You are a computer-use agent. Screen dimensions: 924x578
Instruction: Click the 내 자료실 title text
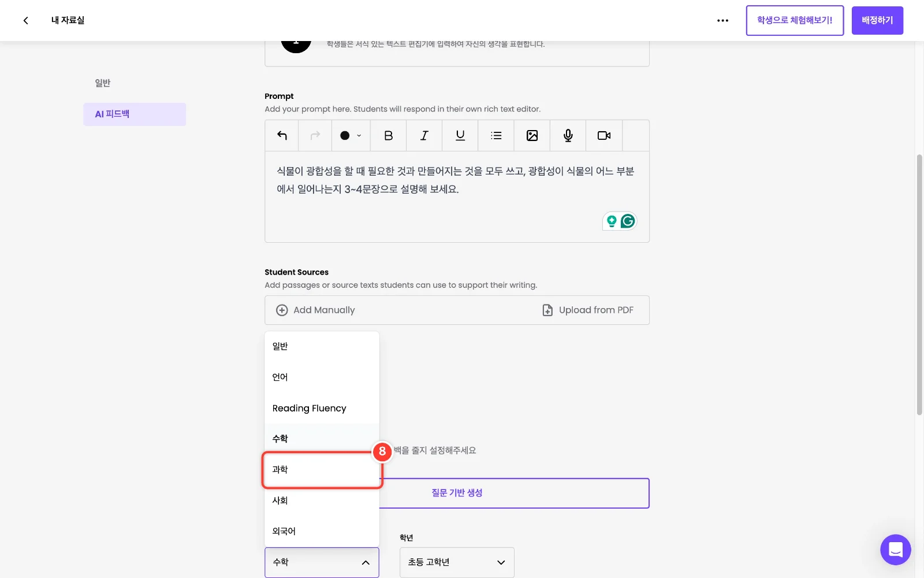tap(68, 20)
